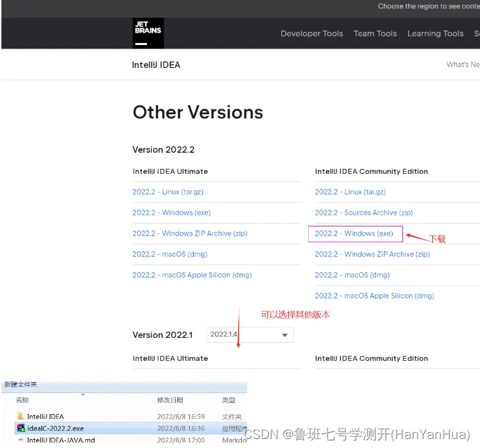This screenshot has width=480, height=448.
Task: Click Ultimate 2022.2 macOS Apple Silicon link
Action: point(192,275)
